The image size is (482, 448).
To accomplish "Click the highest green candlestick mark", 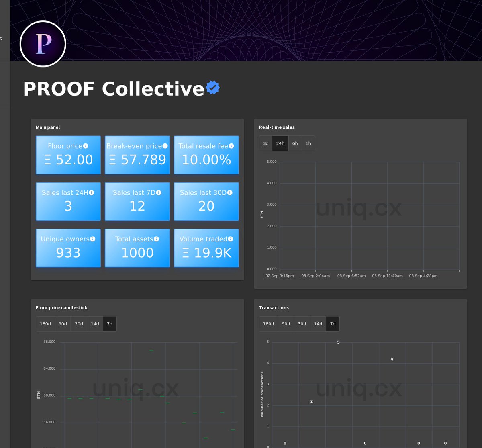I will [151, 350].
